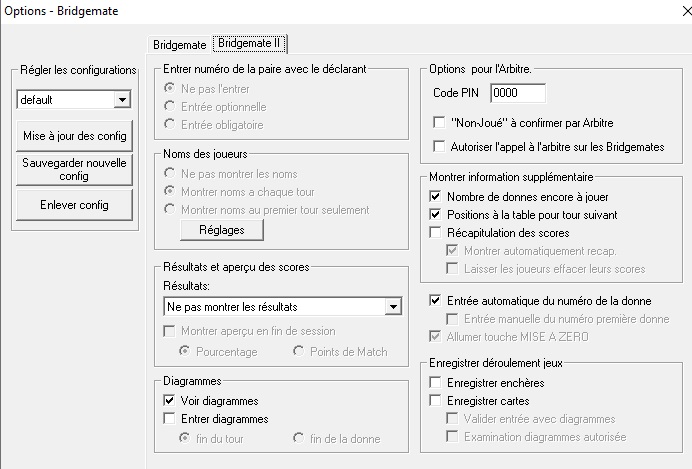The width and height of the screenshot is (692, 469).
Task: Click the Enlever config button
Action: [74, 205]
